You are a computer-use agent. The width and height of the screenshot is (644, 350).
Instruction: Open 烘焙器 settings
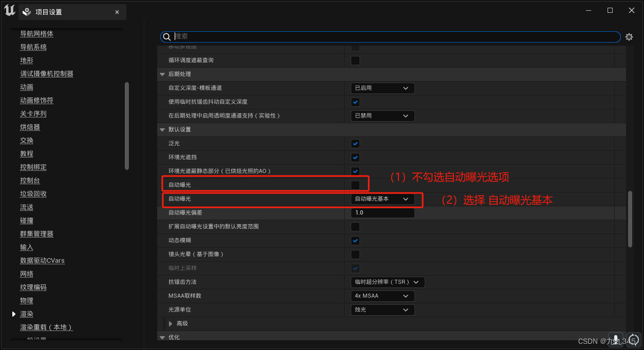tap(30, 127)
